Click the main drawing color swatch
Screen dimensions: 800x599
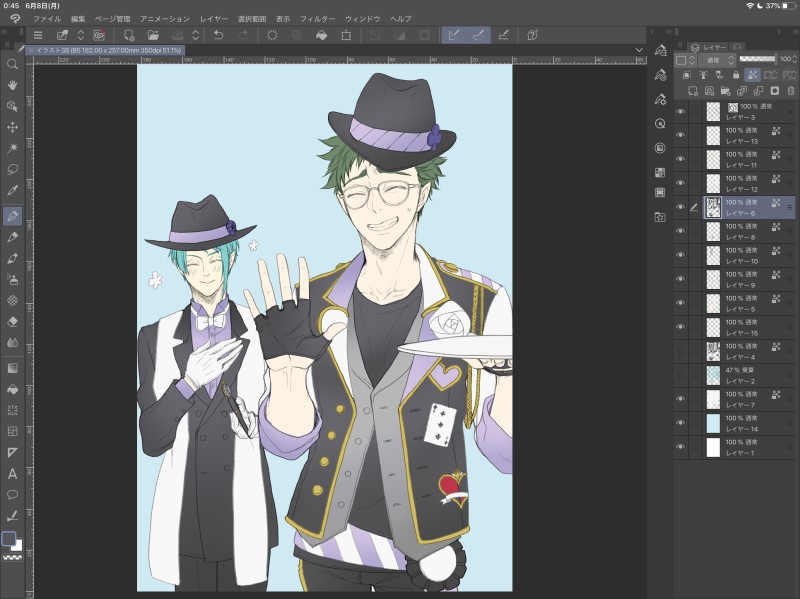9,538
